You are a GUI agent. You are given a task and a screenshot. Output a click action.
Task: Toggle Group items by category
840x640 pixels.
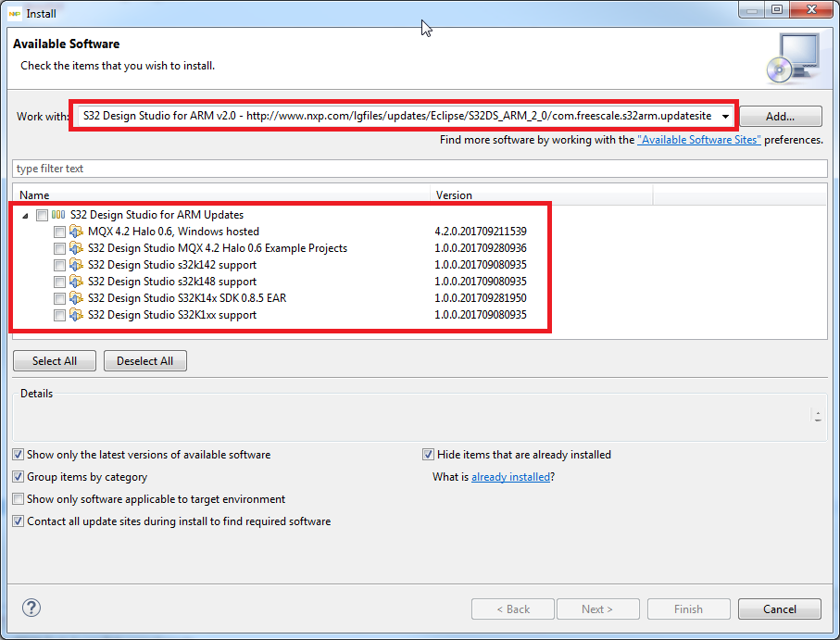pos(19,477)
